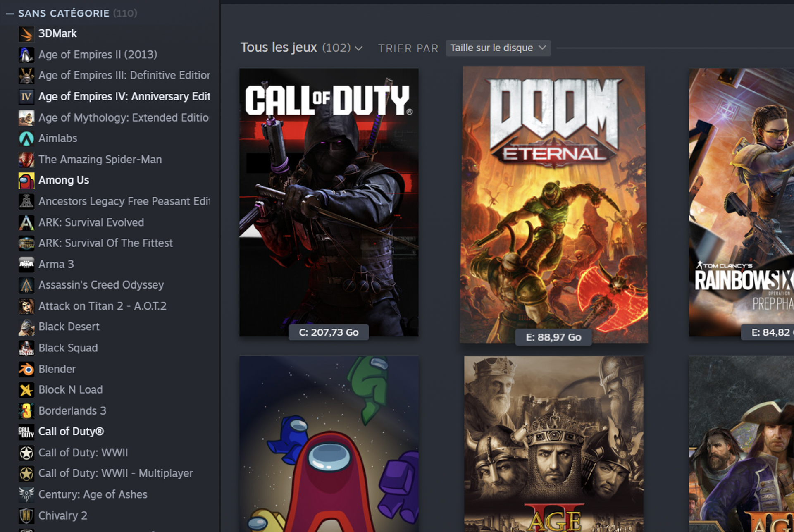
Task: Click the Borderlands 3 icon
Action: click(26, 410)
